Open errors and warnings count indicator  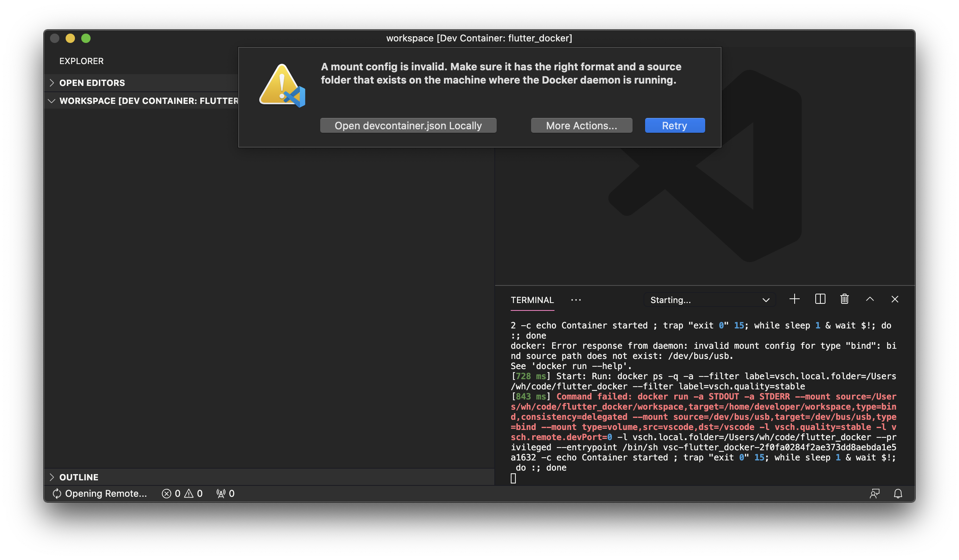[182, 494]
